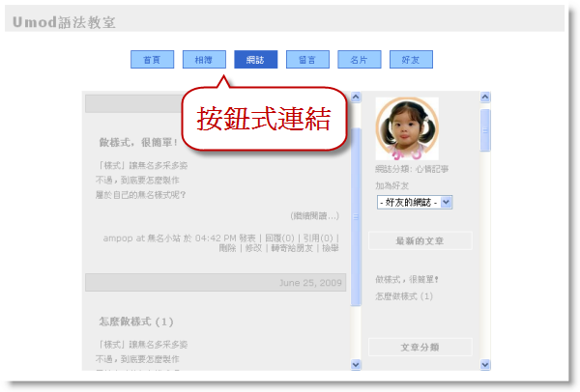Click the up arrow of article scrollbar
The image size is (580, 392).
pyautogui.click(x=356, y=98)
